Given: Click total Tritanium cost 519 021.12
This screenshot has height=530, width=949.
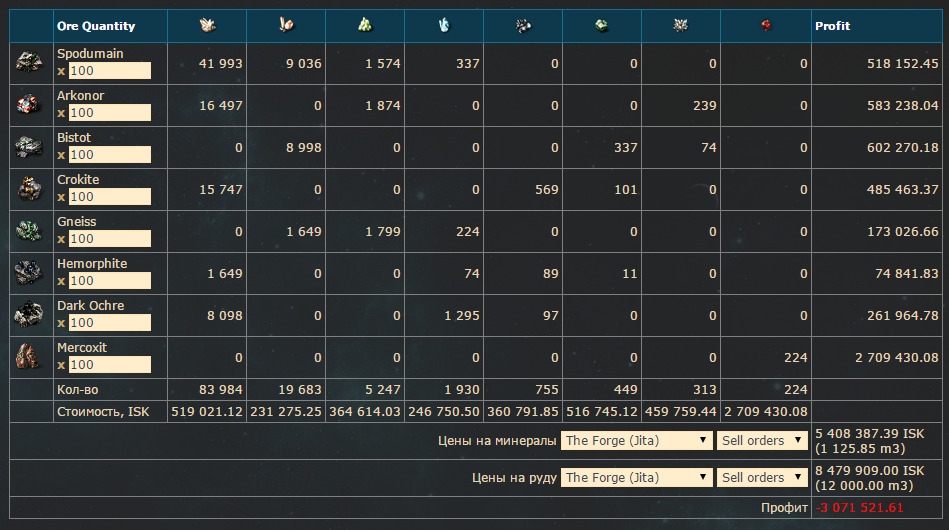Looking at the screenshot, I should tap(207, 412).
